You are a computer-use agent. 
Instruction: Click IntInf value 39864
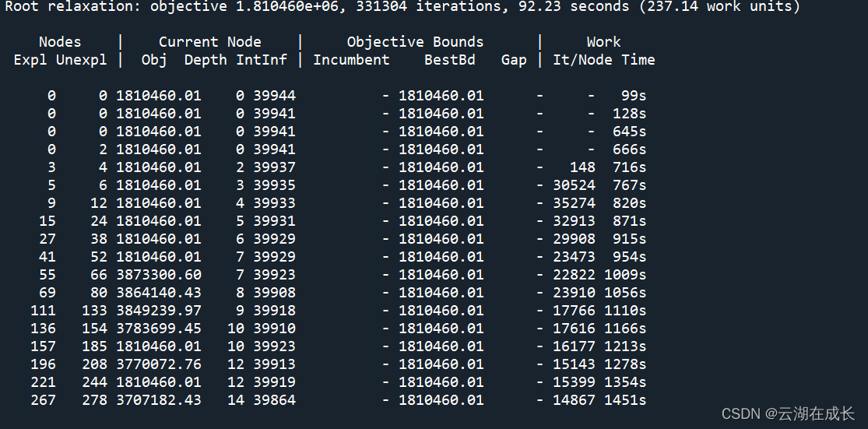275,399
